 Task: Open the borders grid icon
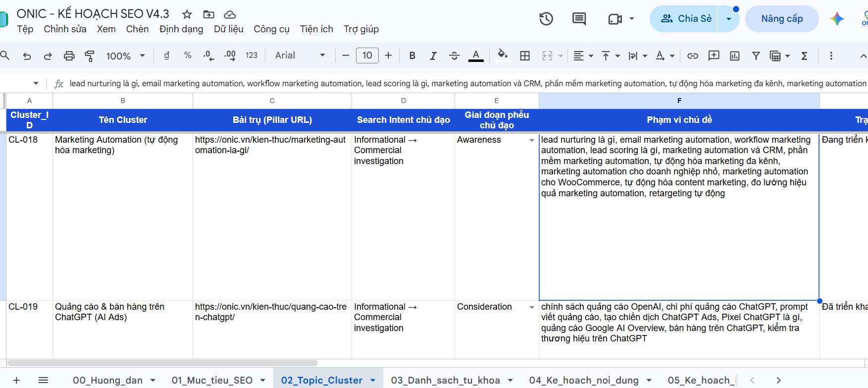[x=525, y=56]
